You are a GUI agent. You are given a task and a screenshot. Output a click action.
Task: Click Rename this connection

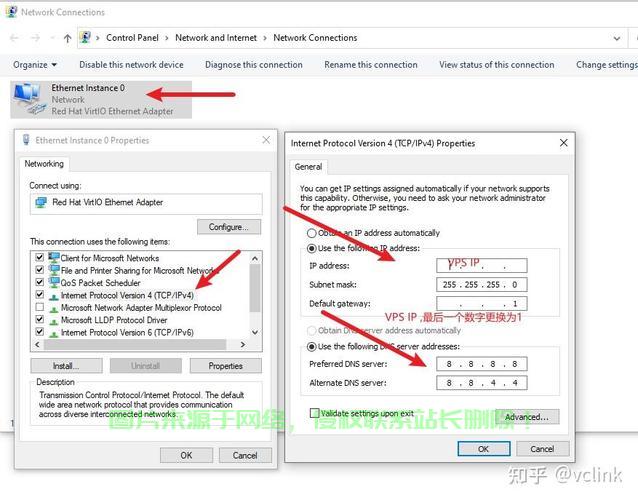tap(371, 65)
